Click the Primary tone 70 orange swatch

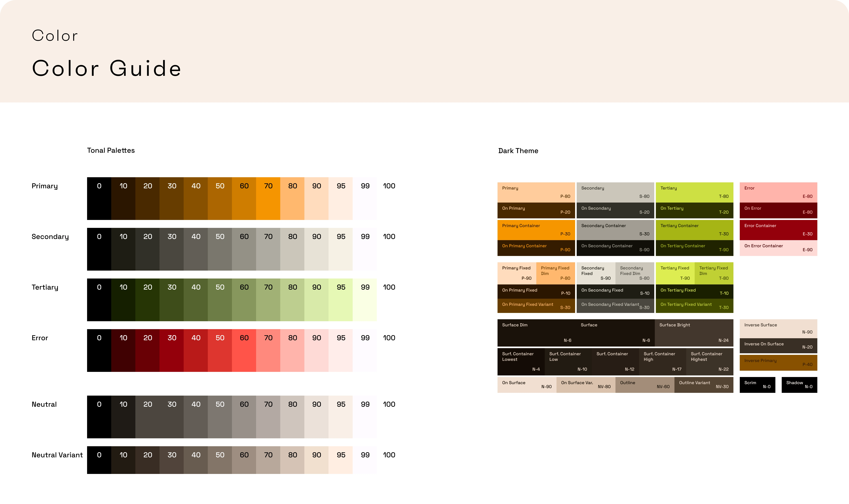point(268,198)
